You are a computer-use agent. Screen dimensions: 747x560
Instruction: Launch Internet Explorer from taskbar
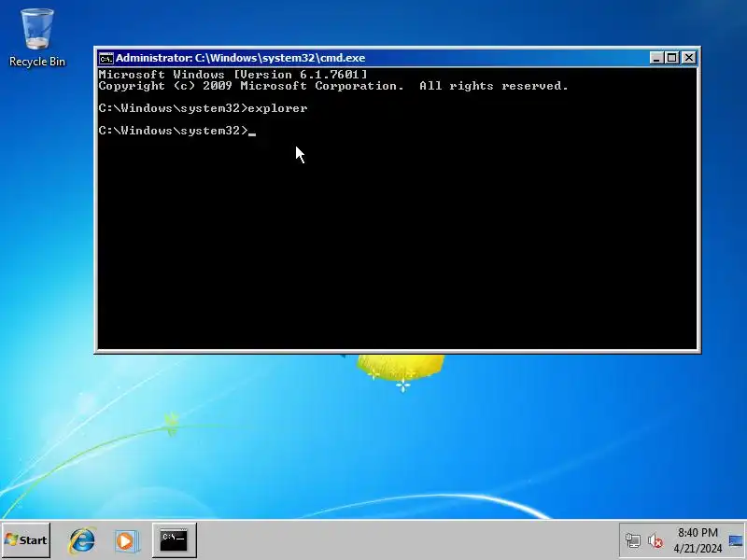pos(82,540)
